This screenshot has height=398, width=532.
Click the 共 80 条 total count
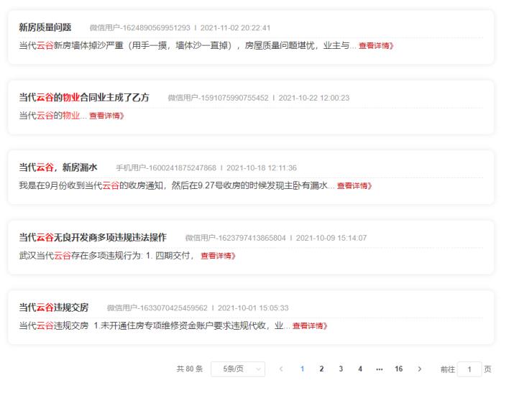[190, 369]
